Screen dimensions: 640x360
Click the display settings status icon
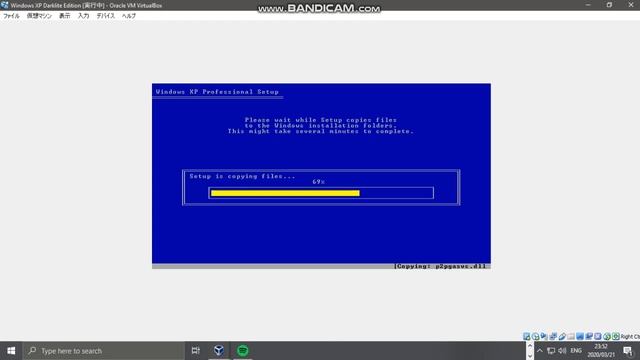tap(580, 336)
